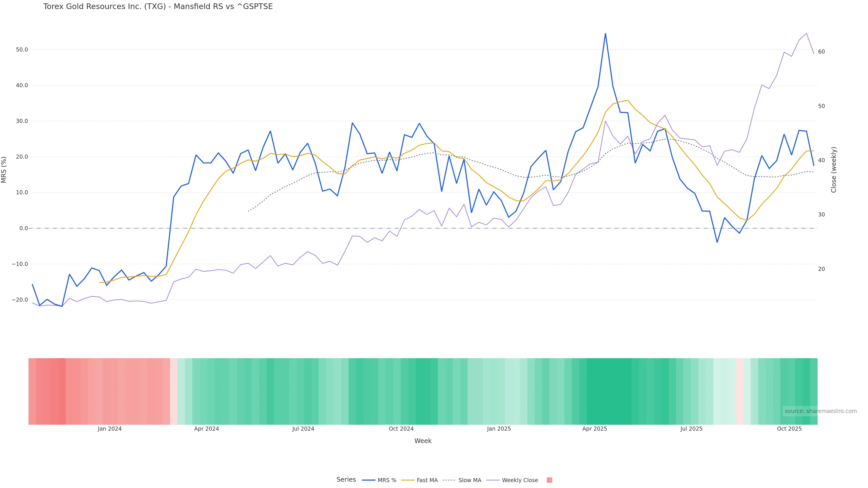This screenshot has width=868, height=488.
Task: Click the chart title for Torex Gold Resources
Action: pyautogui.click(x=158, y=7)
